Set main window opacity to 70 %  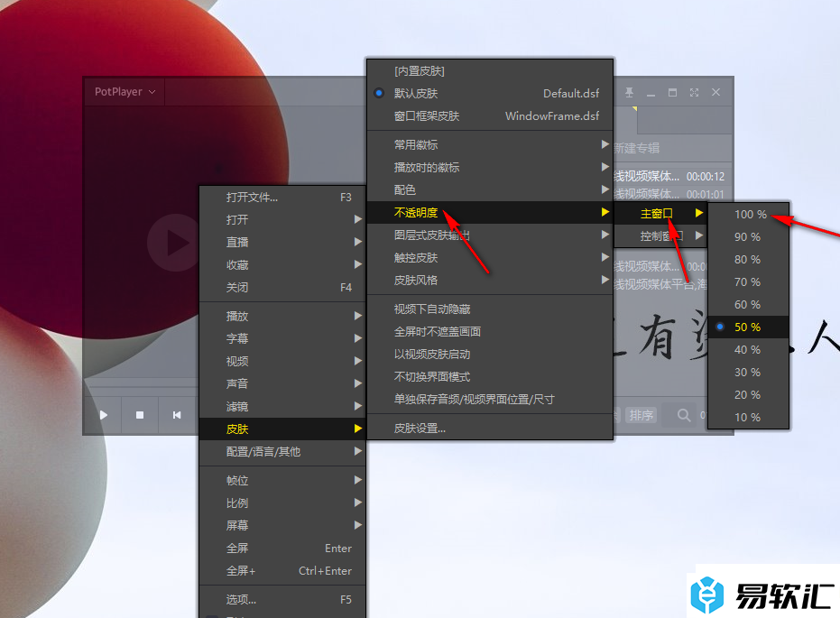pyautogui.click(x=748, y=281)
